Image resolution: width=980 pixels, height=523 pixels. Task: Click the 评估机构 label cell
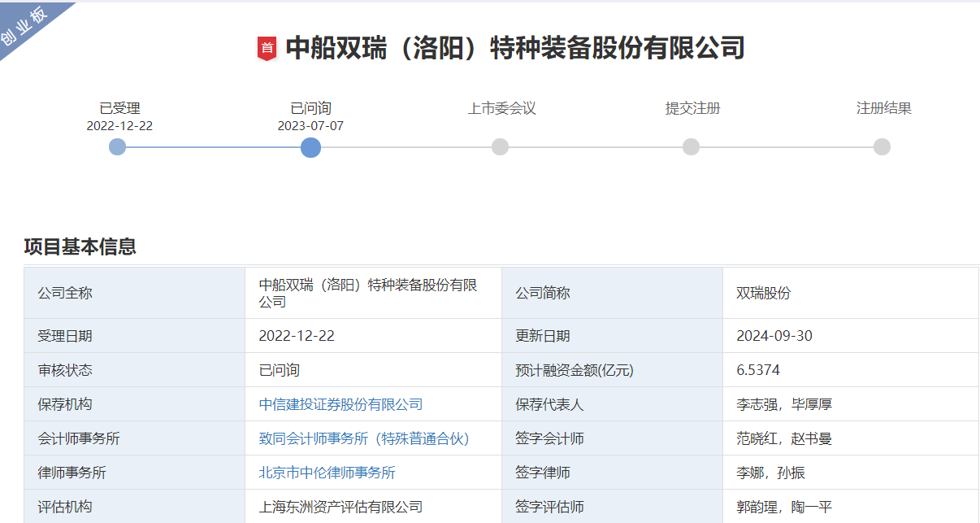tap(135, 506)
